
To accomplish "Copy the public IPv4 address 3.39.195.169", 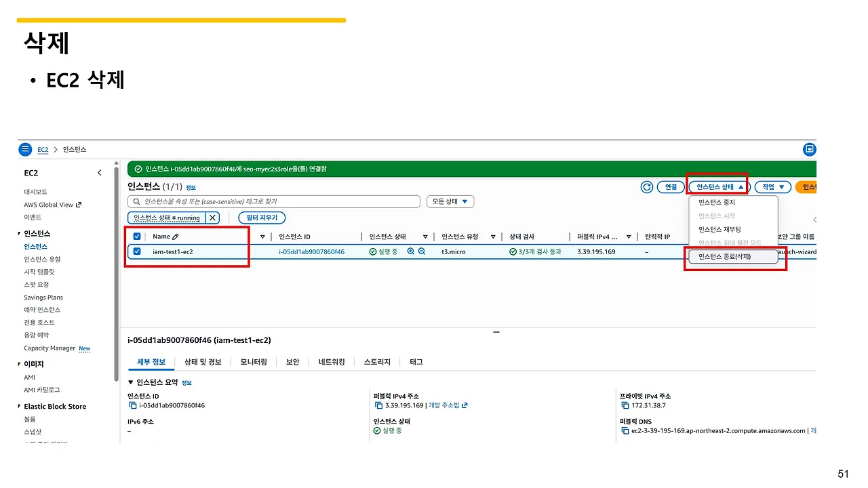I will (378, 405).
